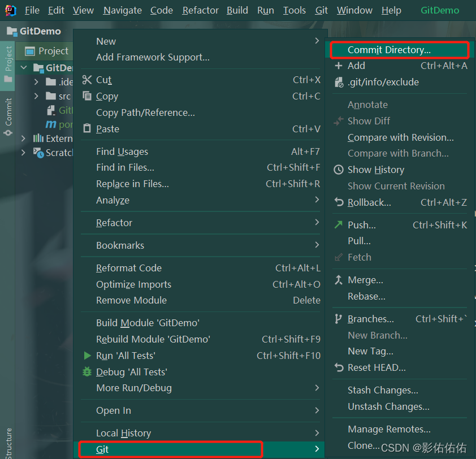Image resolution: width=476 pixels, height=459 pixels.
Task: Click the Fetch arrow icon
Action: pos(339,257)
